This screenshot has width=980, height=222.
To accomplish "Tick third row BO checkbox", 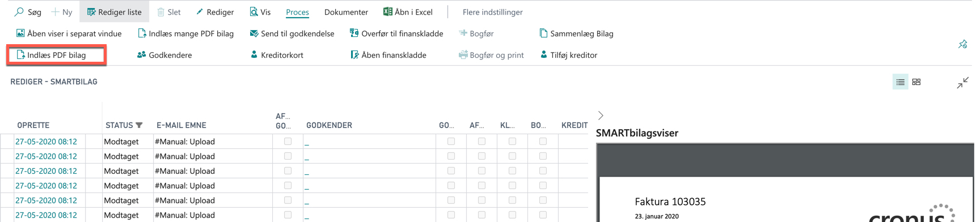I will click(x=543, y=171).
